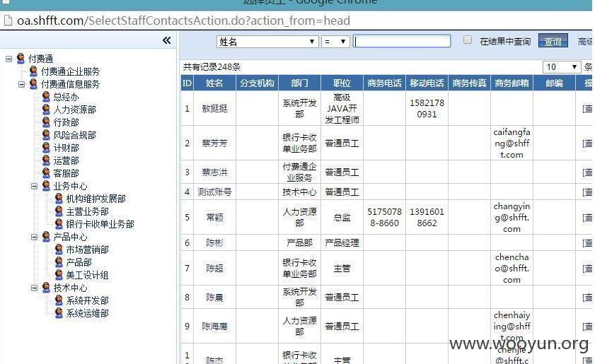The width and height of the screenshot is (595, 364).
Task: Sort by the 职位 column header
Action: click(342, 83)
